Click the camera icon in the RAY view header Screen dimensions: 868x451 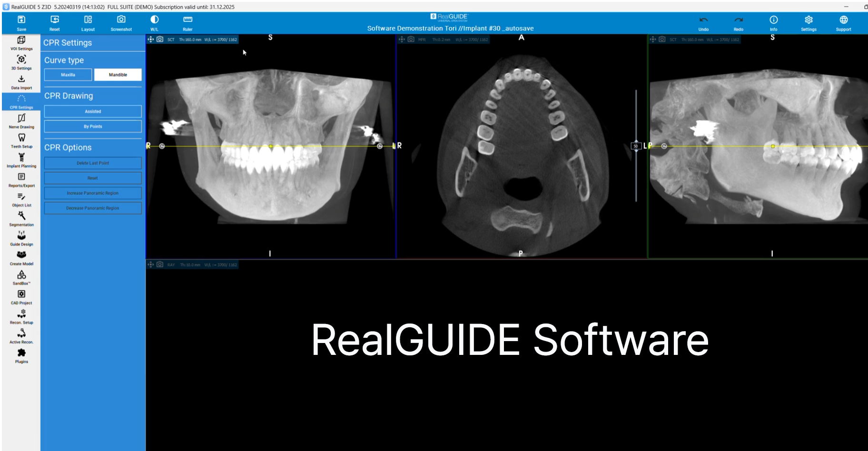[x=160, y=265]
